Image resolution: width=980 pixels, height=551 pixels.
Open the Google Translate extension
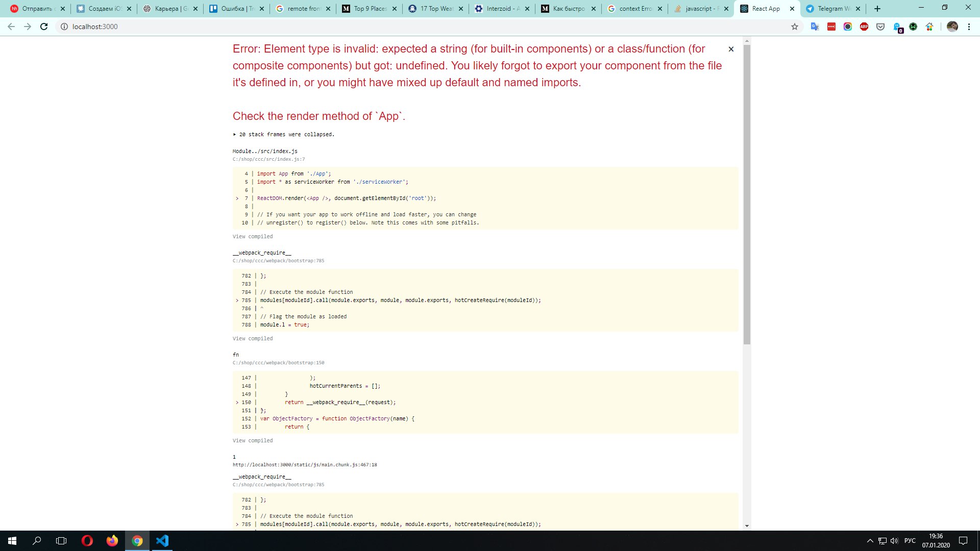[x=815, y=27]
